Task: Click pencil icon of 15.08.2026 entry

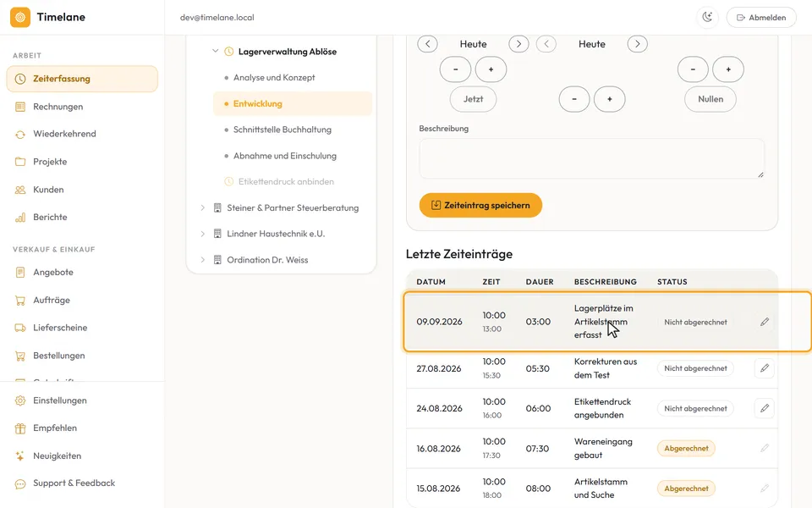Action: coord(765,489)
